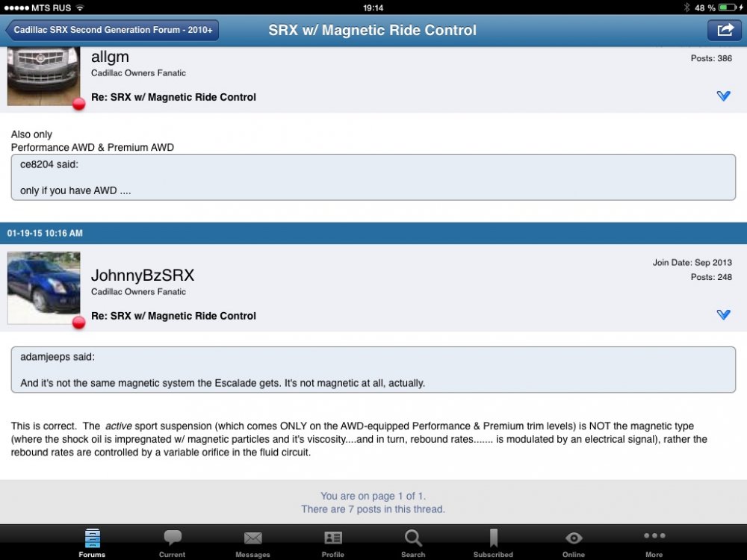Tap the page 1 of 1 indicator
The height and width of the screenshot is (560, 747).
(373, 496)
